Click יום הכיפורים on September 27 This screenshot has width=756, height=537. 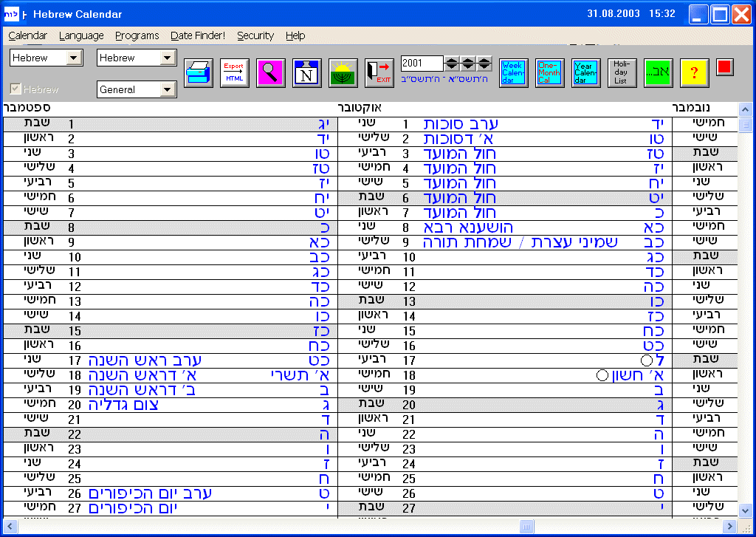pos(133,508)
